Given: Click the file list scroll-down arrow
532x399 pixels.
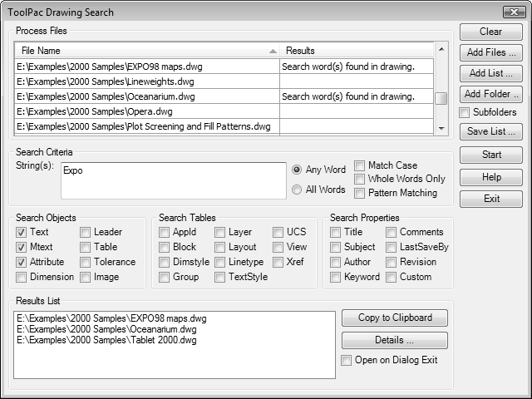Looking at the screenshot, I should tap(441, 128).
